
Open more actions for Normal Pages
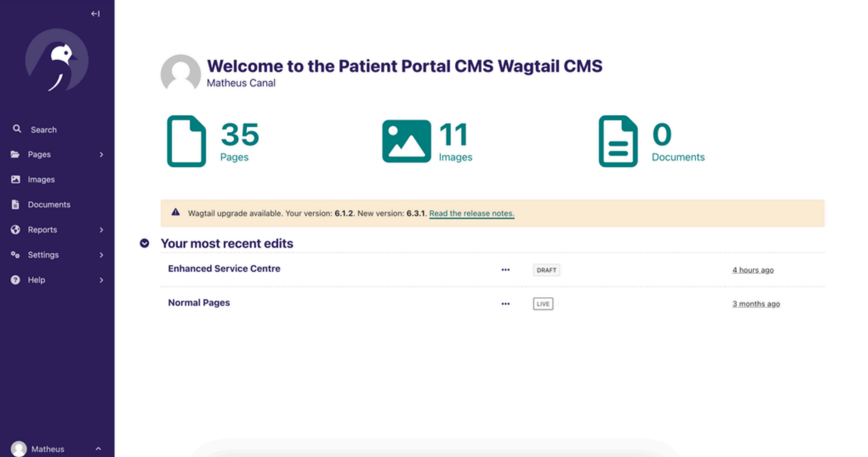coord(505,304)
